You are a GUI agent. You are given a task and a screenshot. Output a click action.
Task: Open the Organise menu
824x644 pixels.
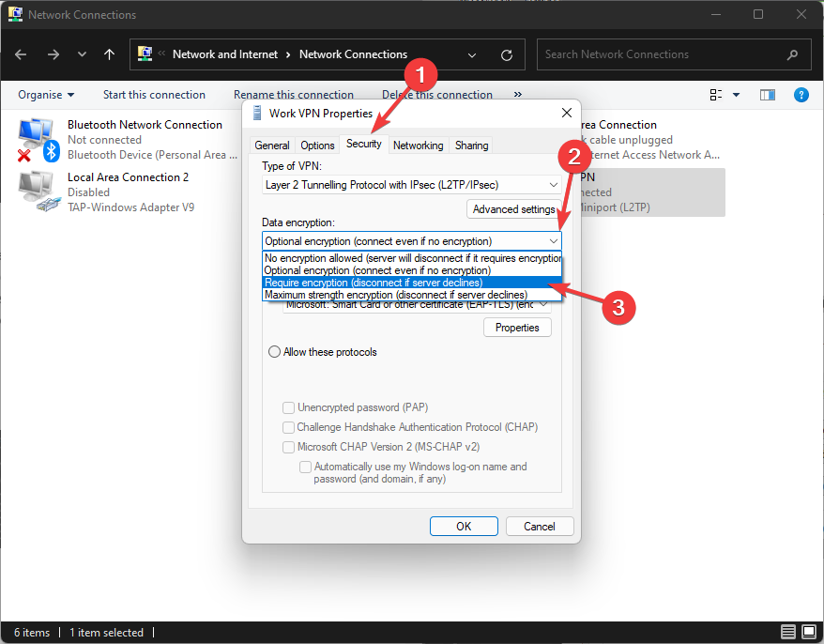click(46, 95)
